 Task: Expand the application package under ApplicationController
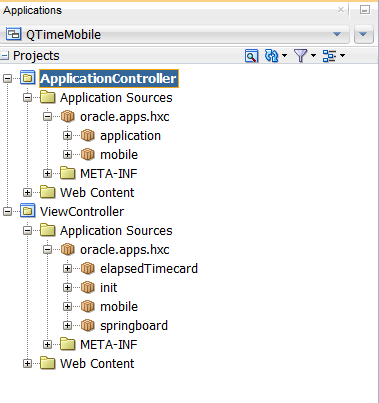pyautogui.click(x=67, y=136)
